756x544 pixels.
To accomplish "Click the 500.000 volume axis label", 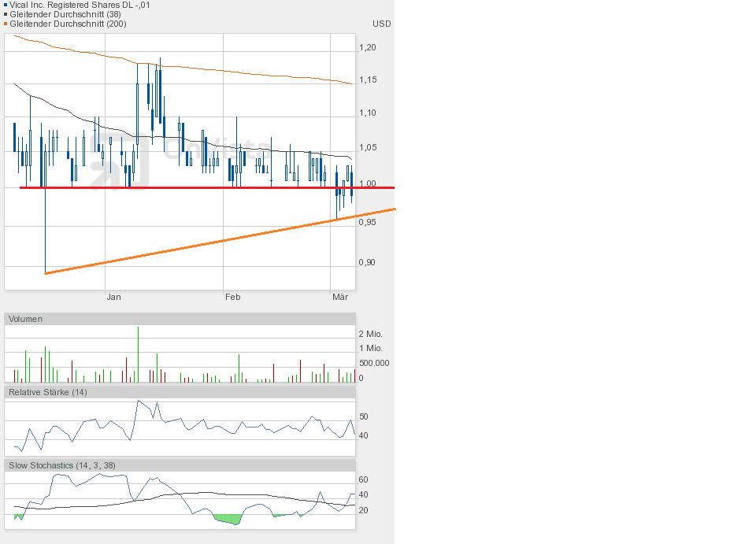I will 373,363.
